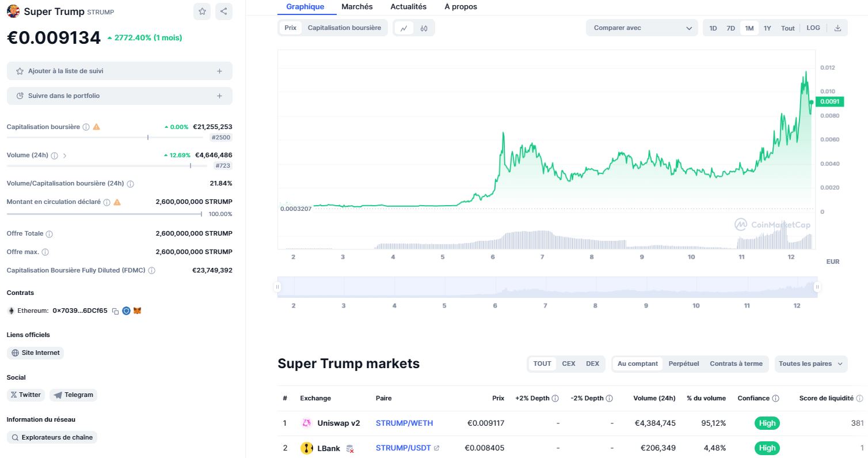Click the download chart data icon
This screenshot has height=458, width=868.
tap(837, 28)
